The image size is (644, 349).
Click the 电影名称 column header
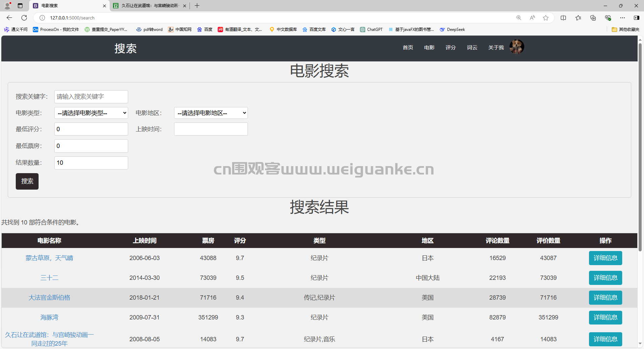(x=49, y=241)
